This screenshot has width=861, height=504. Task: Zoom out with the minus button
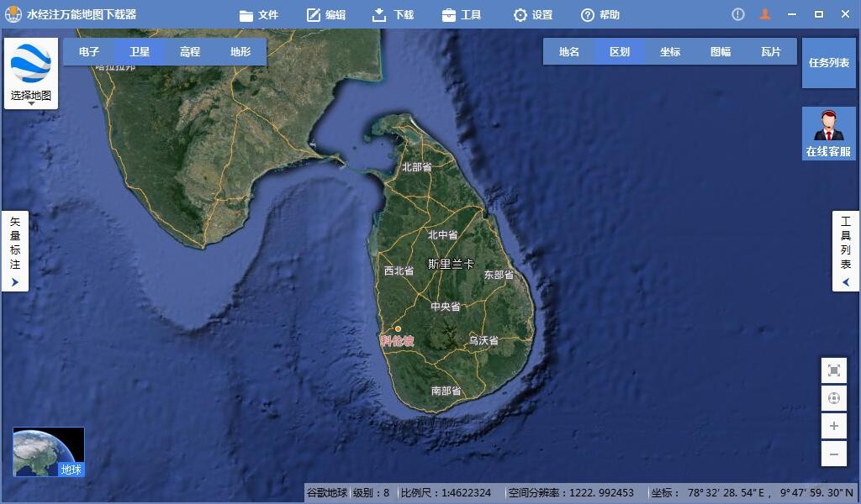[833, 454]
